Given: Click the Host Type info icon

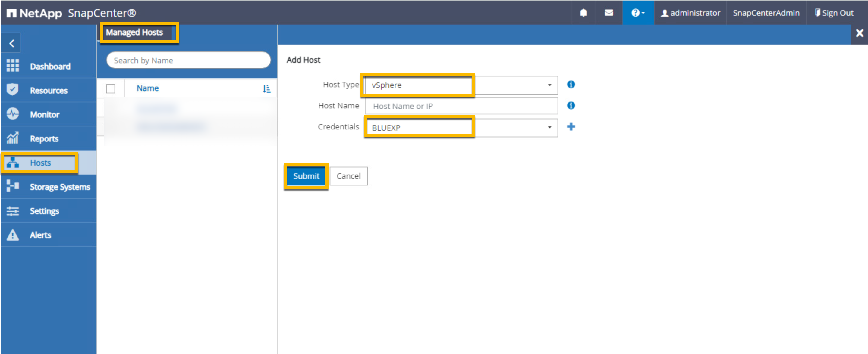Looking at the screenshot, I should pyautogui.click(x=571, y=85).
